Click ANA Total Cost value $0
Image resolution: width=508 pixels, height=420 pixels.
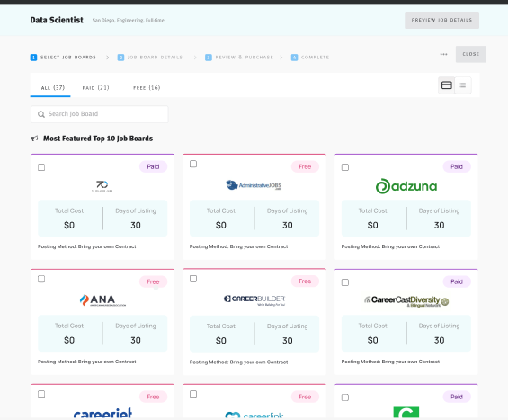click(69, 340)
